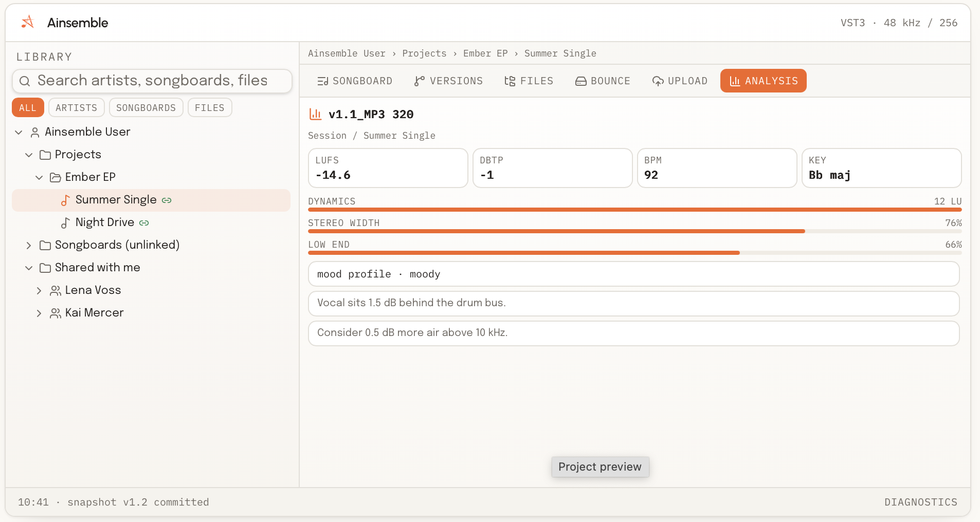Click the Project preview button

click(600, 467)
